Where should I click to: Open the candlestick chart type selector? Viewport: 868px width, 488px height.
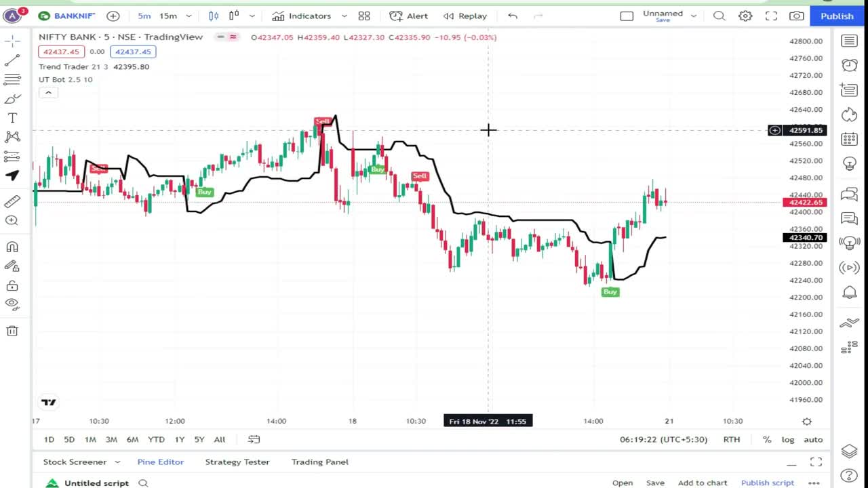[x=214, y=16]
